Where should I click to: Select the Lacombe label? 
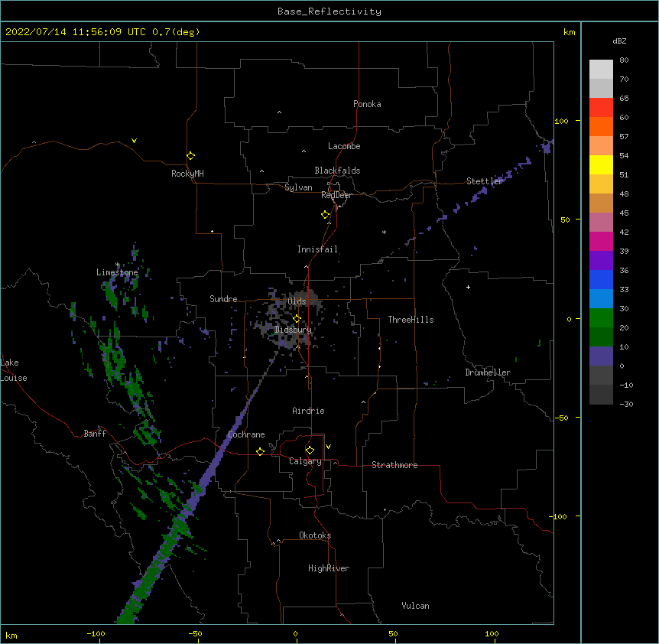click(344, 146)
